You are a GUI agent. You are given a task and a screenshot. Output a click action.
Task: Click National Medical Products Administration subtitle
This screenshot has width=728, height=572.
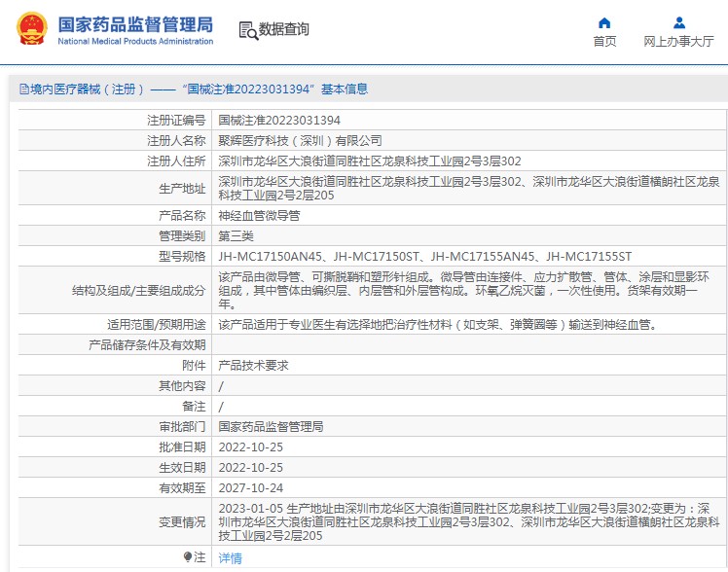[x=135, y=41]
